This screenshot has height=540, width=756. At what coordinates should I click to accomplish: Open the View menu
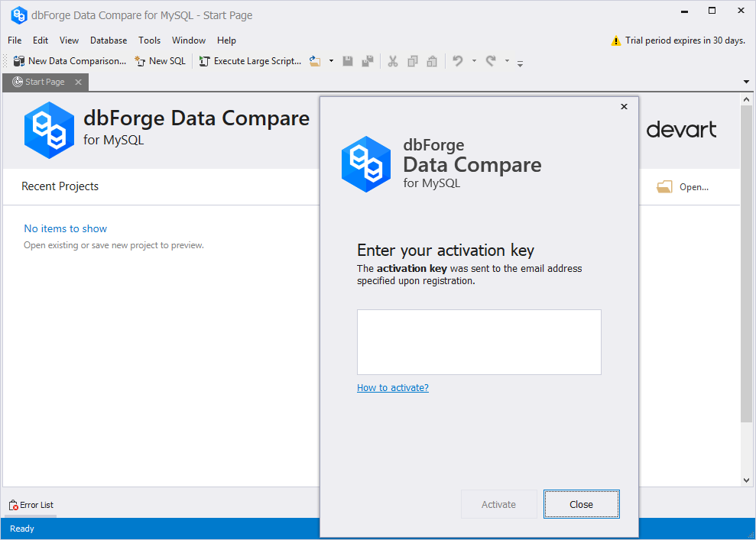click(69, 40)
